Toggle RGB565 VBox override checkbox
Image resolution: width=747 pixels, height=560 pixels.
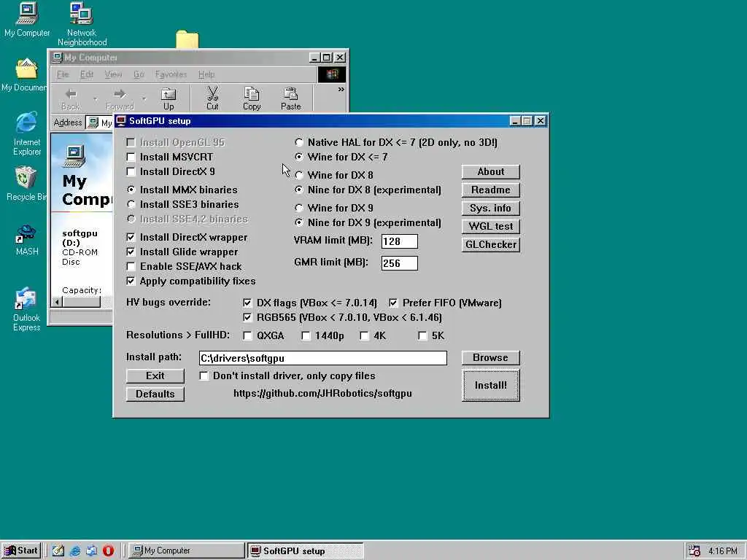247,317
